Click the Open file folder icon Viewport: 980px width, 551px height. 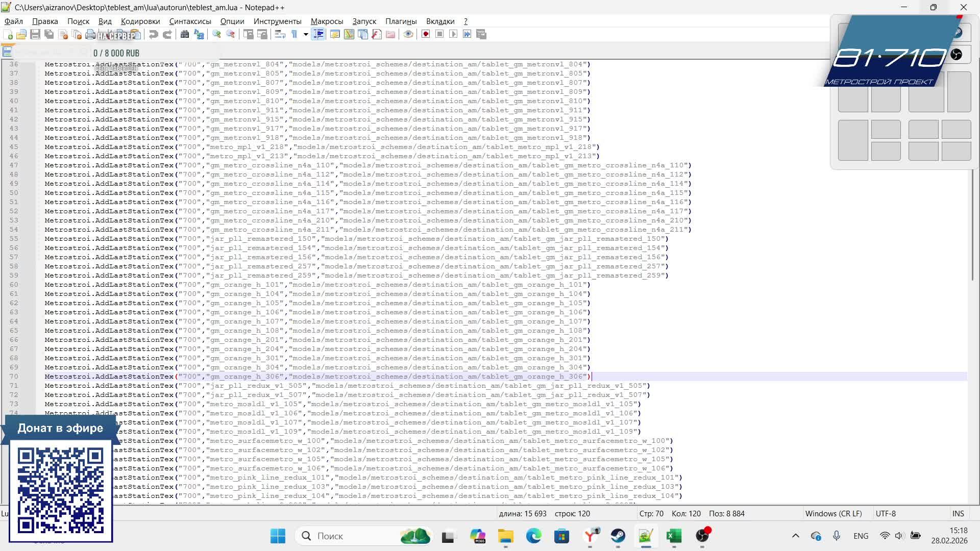tap(21, 34)
